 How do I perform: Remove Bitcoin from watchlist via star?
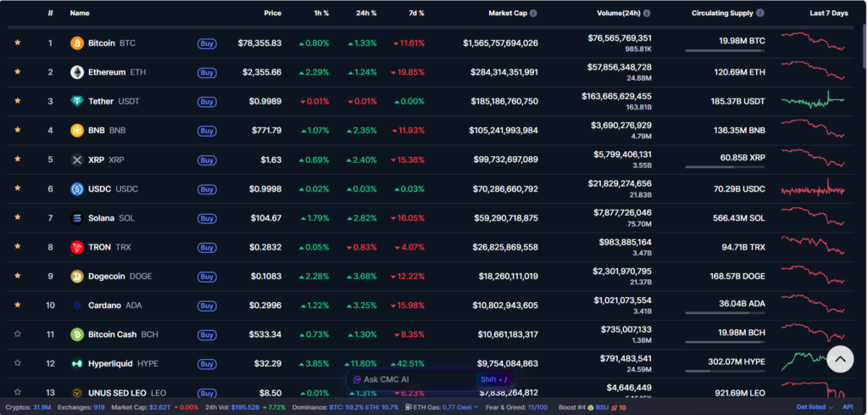point(17,43)
